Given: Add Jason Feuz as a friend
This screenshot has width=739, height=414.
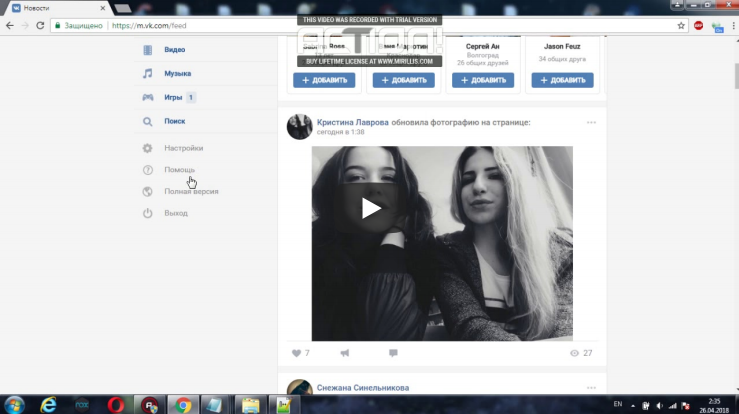Looking at the screenshot, I should click(x=562, y=80).
